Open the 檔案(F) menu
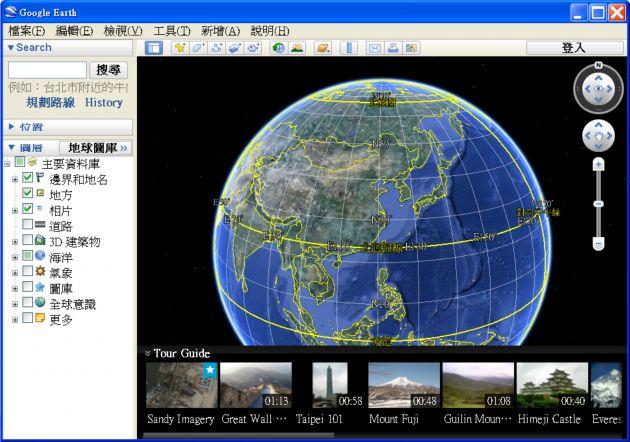This screenshot has height=442, width=630. click(27, 31)
